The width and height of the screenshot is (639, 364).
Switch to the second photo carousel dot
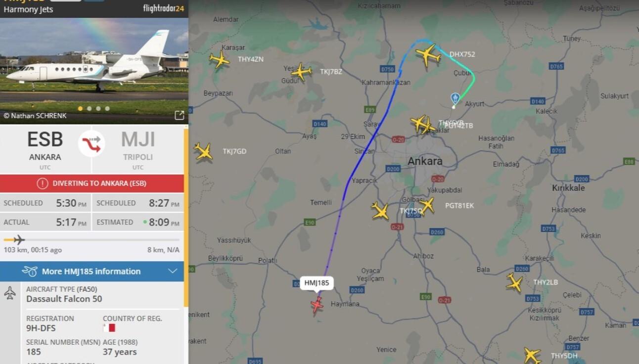89,108
